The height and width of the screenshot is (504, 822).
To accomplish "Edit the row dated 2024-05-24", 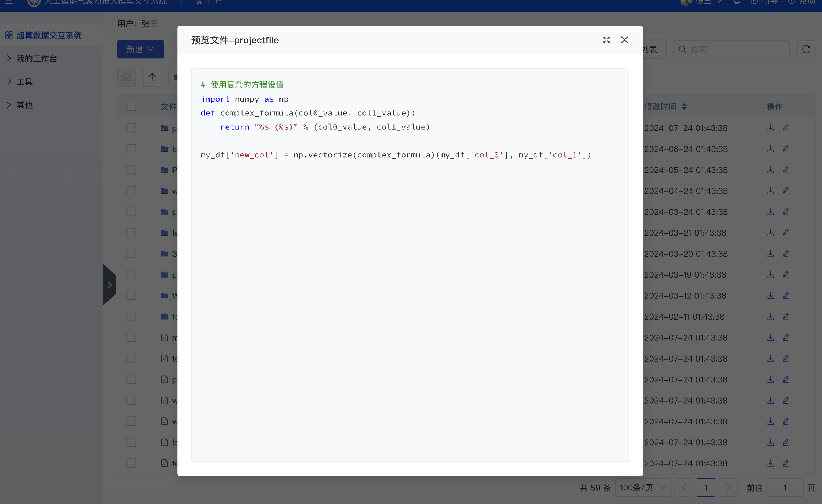I will [786, 170].
